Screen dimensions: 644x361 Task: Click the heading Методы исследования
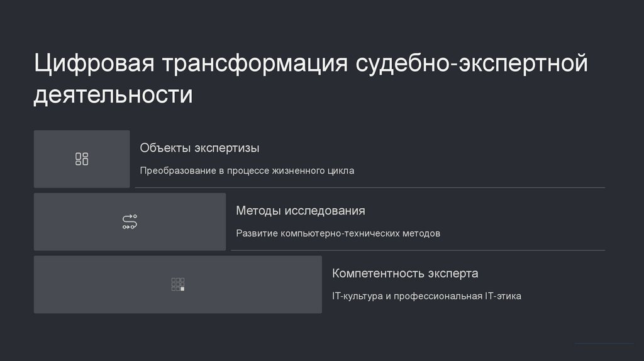tap(301, 211)
